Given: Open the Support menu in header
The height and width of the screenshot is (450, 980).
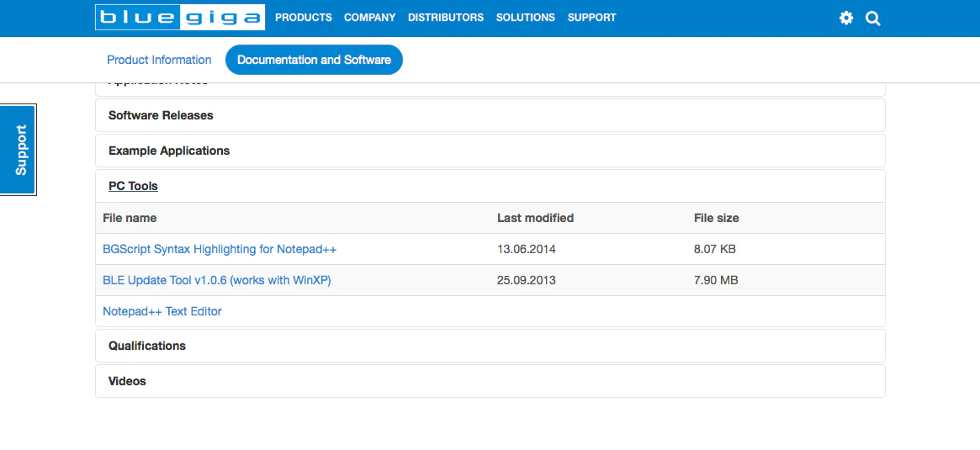Looking at the screenshot, I should coord(591,18).
